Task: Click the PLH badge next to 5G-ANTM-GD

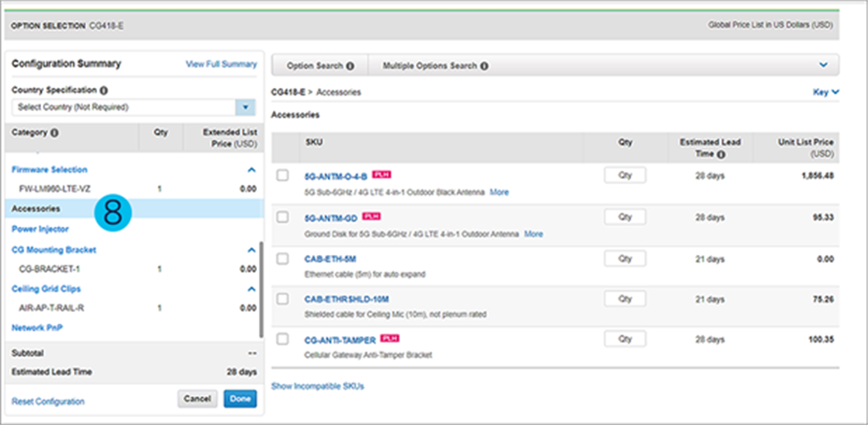Action: [x=372, y=216]
